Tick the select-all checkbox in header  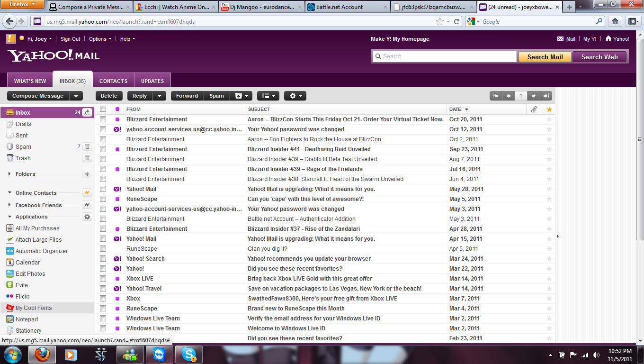coord(103,109)
